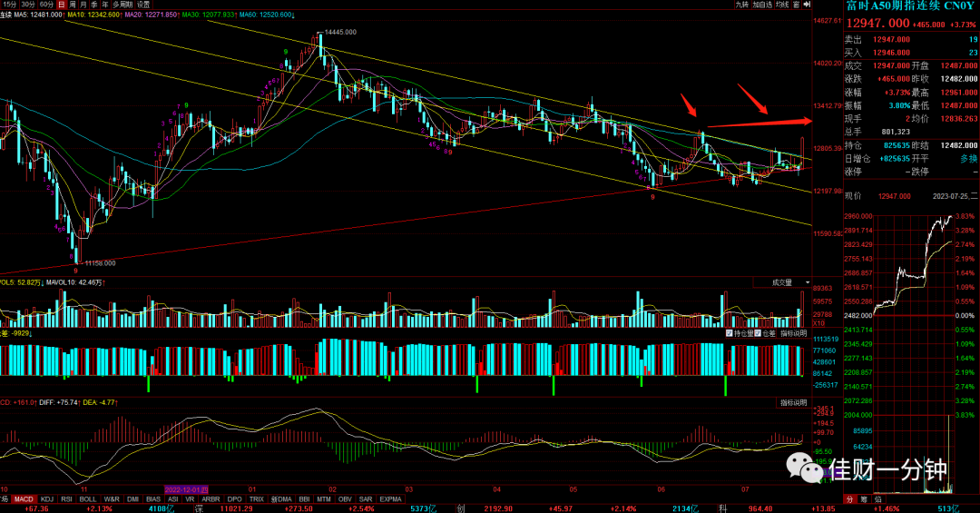
Task: Select the BOLL indicator tab
Action: pos(88,499)
